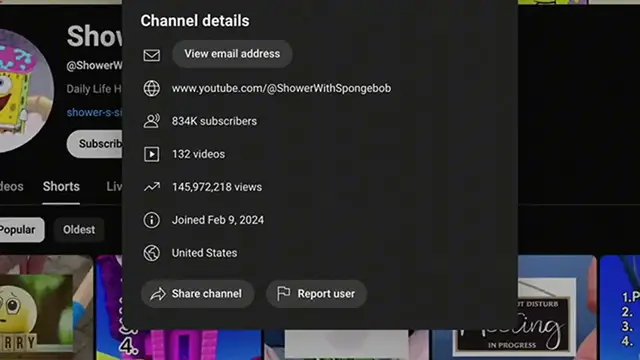Open the shower-s-si channel link
This screenshot has height=360, width=640.
pos(94,113)
